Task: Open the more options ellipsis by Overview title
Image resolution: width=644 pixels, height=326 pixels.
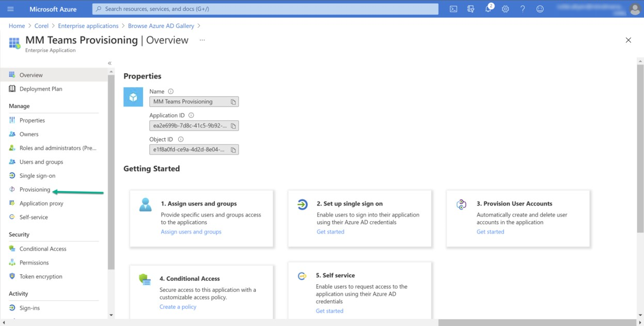Action: [202, 40]
